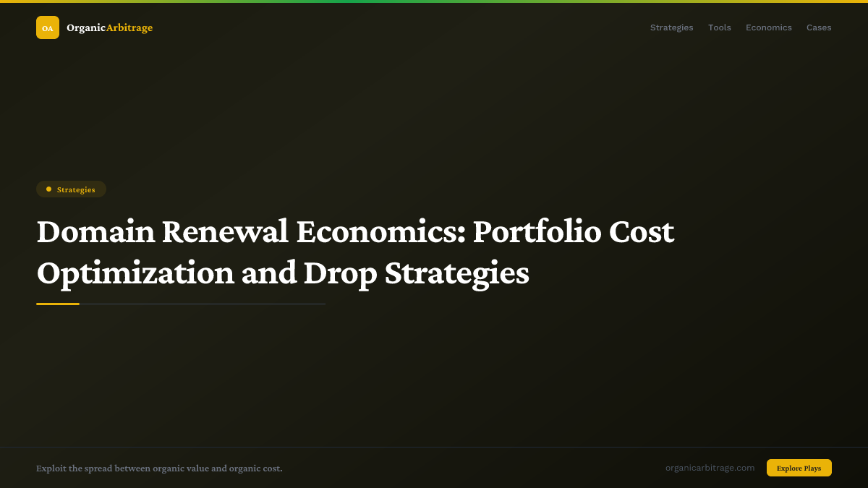Click the 'Organic' part of the logo text
Image resolution: width=868 pixels, height=488 pixels.
85,27
